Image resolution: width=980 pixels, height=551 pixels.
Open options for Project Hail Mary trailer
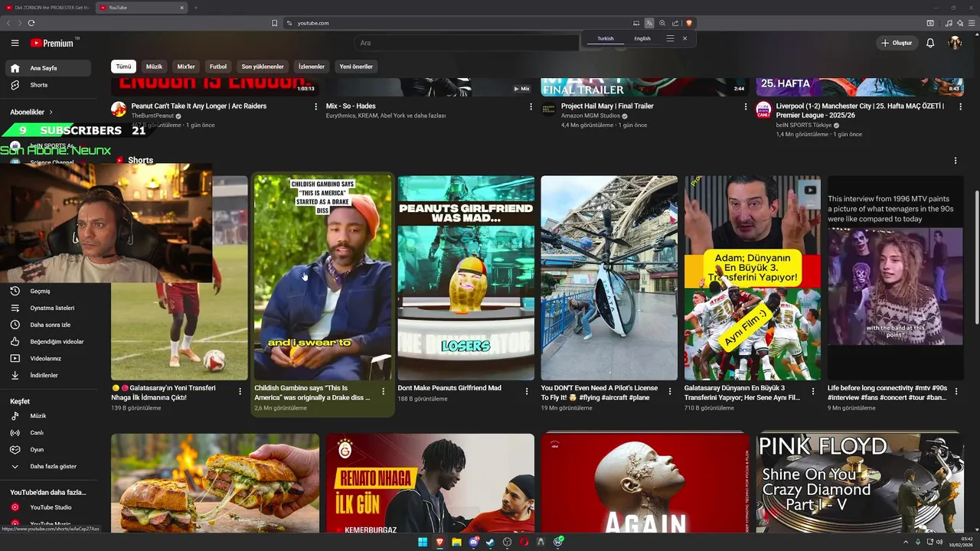746,106
